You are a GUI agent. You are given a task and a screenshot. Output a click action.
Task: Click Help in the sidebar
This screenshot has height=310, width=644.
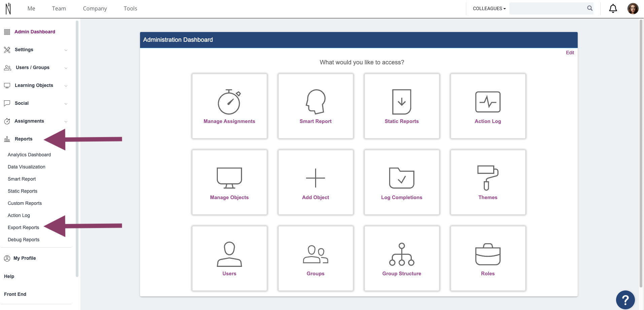(x=9, y=276)
